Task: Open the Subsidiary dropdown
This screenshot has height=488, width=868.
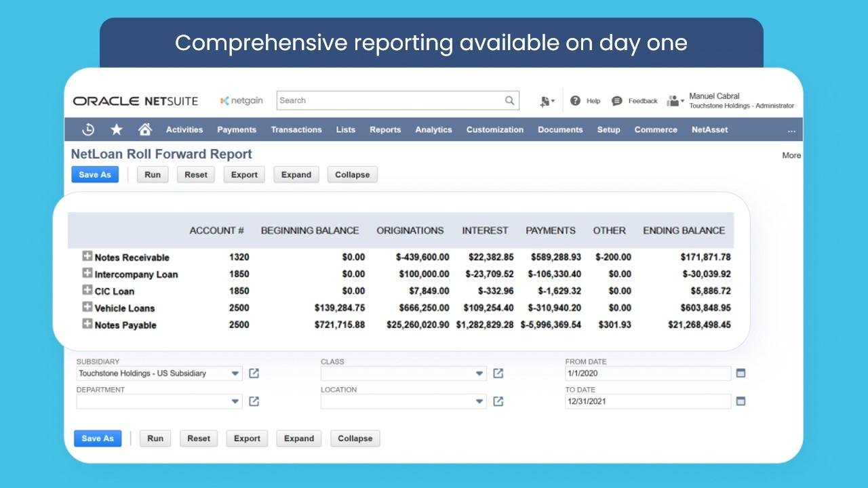Action: [x=235, y=373]
